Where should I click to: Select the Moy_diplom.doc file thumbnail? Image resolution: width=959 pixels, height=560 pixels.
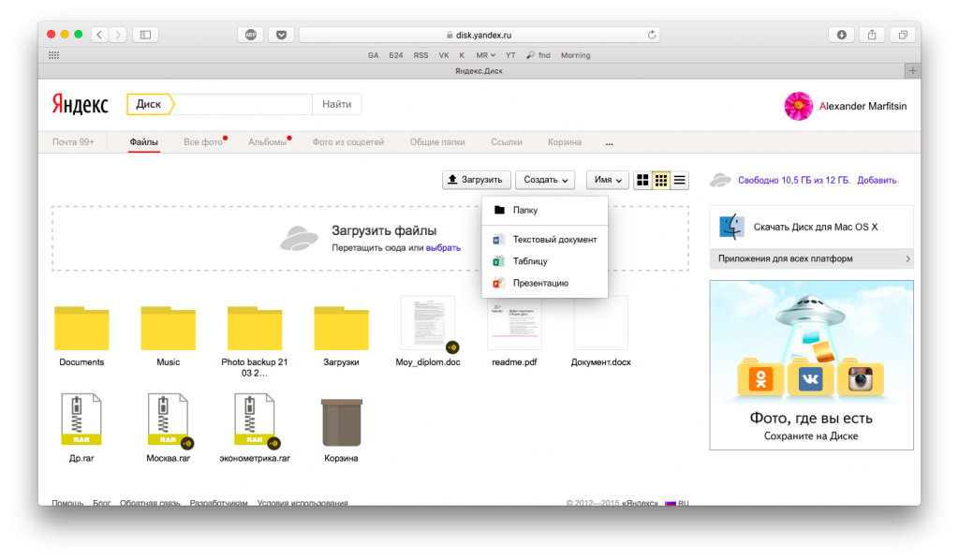[427, 323]
